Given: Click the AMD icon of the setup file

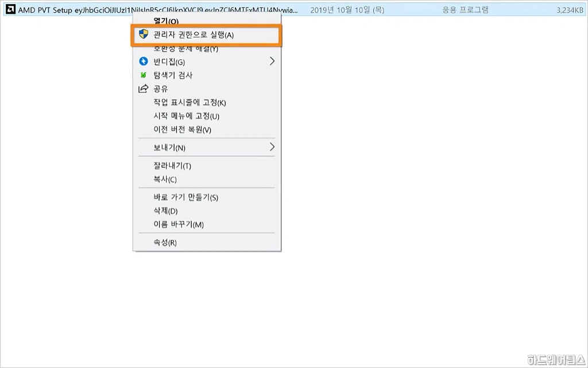Looking at the screenshot, I should point(10,10).
